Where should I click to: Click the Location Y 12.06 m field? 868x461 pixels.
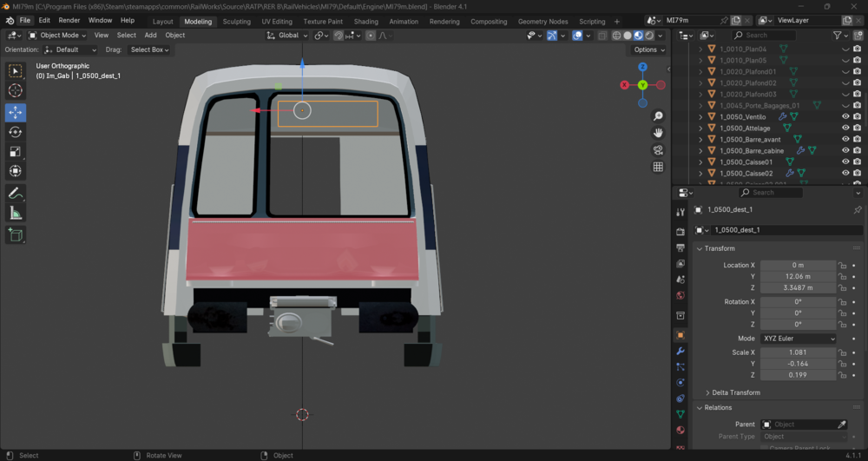click(798, 276)
